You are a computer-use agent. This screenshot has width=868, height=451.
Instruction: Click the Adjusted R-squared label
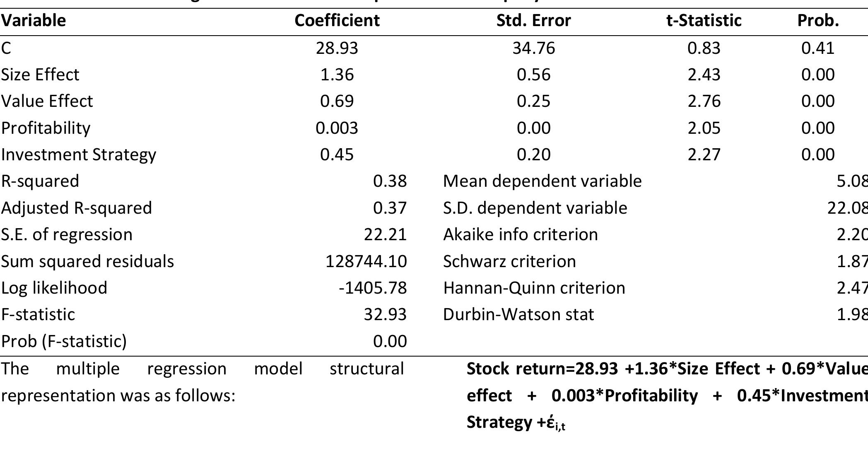77,208
